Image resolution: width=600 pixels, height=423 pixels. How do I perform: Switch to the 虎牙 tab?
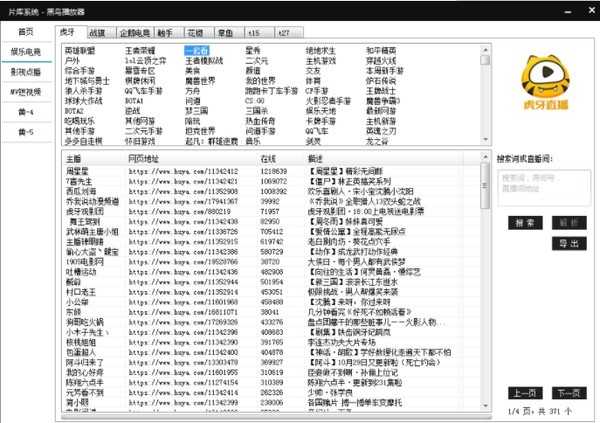pyautogui.click(x=71, y=32)
